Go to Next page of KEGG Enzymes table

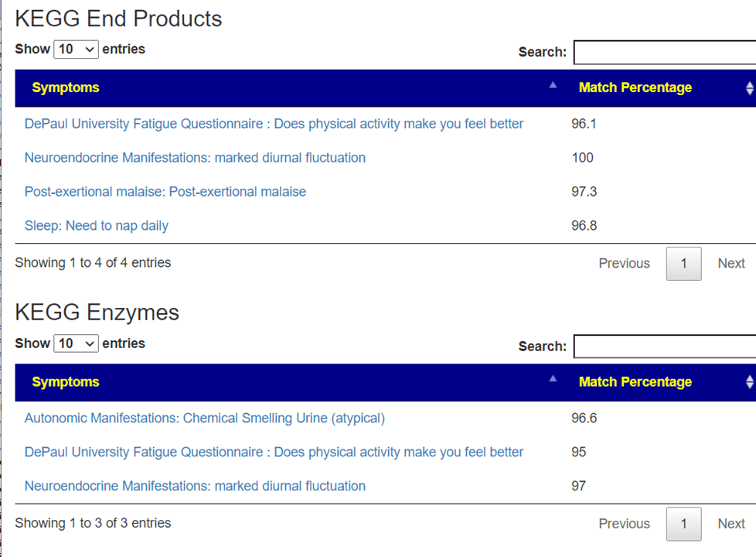[x=730, y=524]
